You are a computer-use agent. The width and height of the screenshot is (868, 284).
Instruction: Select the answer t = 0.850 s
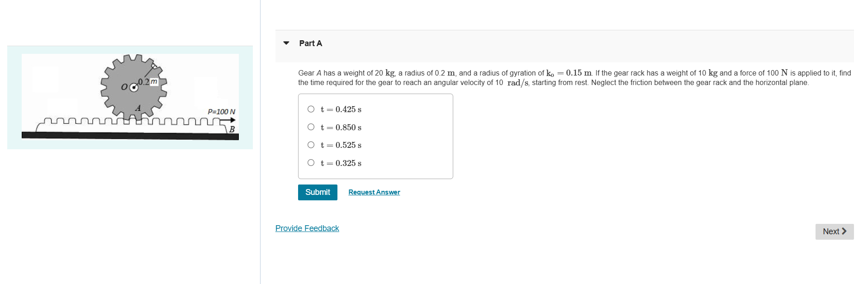tap(311, 127)
